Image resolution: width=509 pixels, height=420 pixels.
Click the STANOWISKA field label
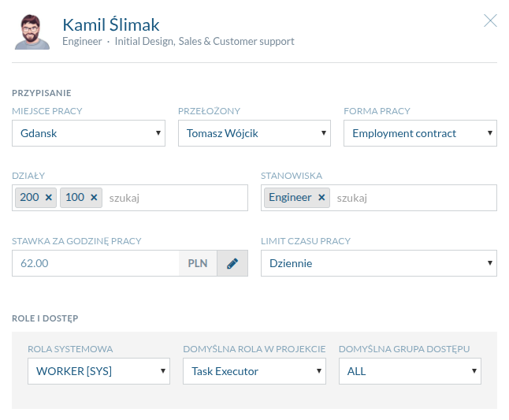[292, 176]
